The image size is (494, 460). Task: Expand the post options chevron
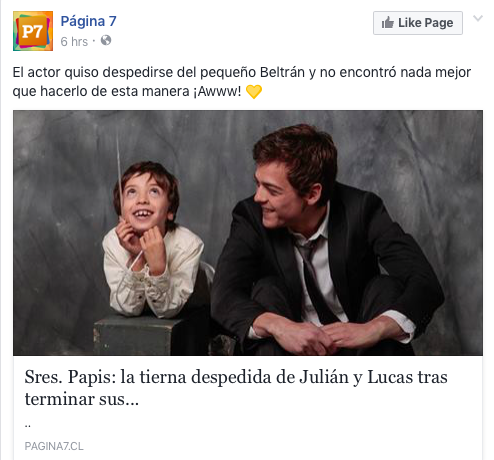point(478,18)
